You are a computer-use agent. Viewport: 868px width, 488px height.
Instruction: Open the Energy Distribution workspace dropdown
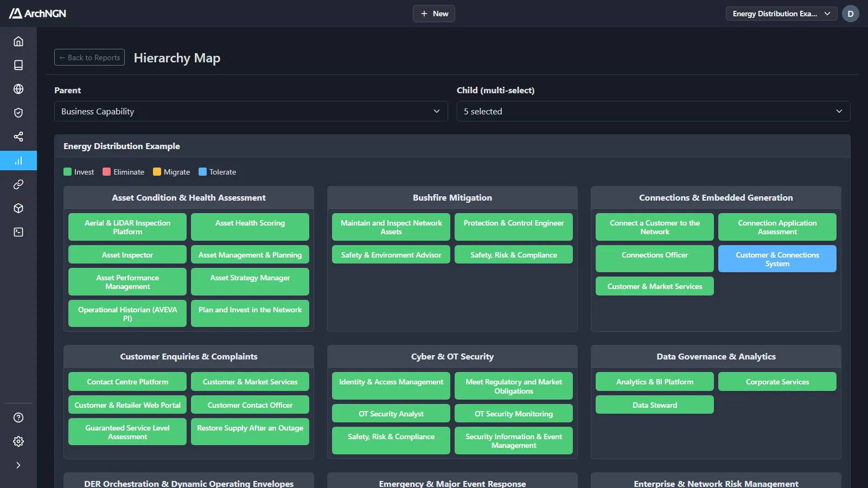click(781, 14)
